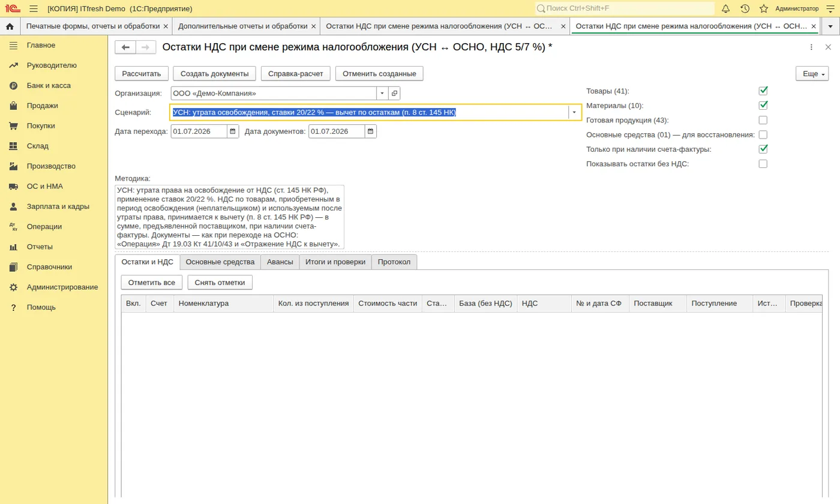This screenshot has width=840, height=504.
Task: Open the tab list dropdown arrow
Action: click(830, 26)
